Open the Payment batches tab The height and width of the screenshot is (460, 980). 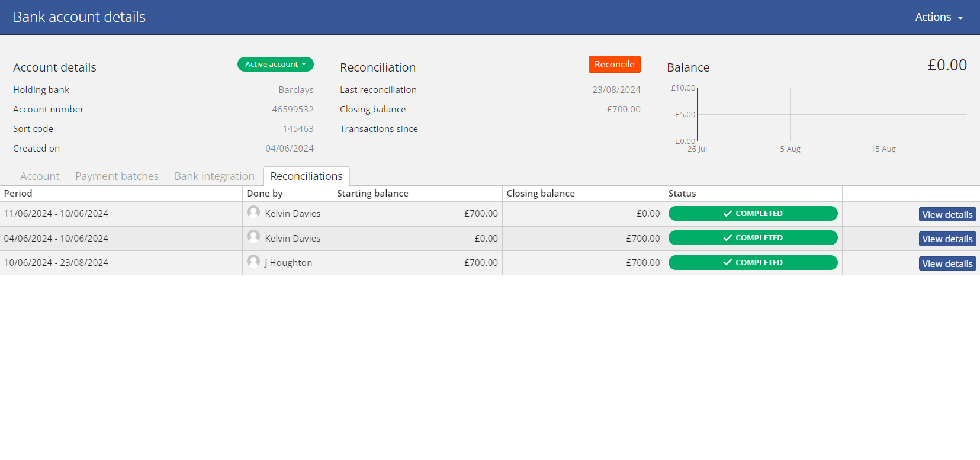pyautogui.click(x=117, y=176)
